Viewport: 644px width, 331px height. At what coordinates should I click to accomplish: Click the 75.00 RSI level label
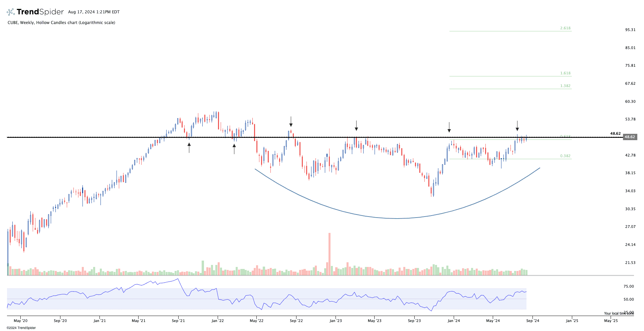click(x=628, y=286)
